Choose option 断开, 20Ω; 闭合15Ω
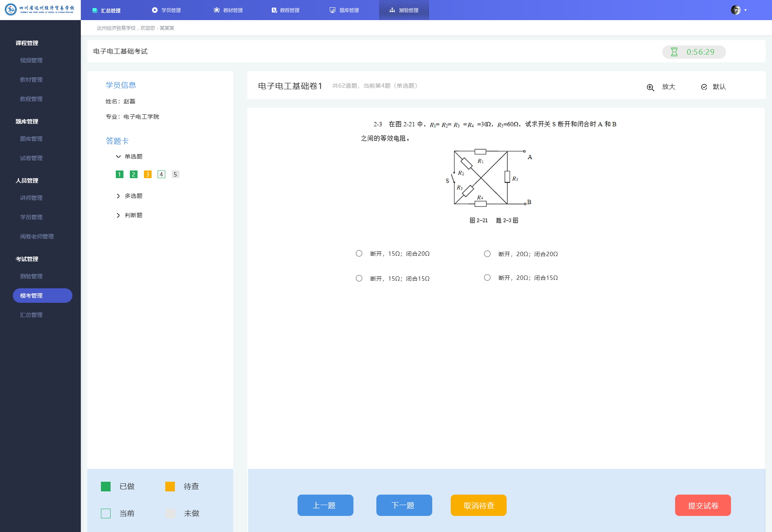 [487, 277]
